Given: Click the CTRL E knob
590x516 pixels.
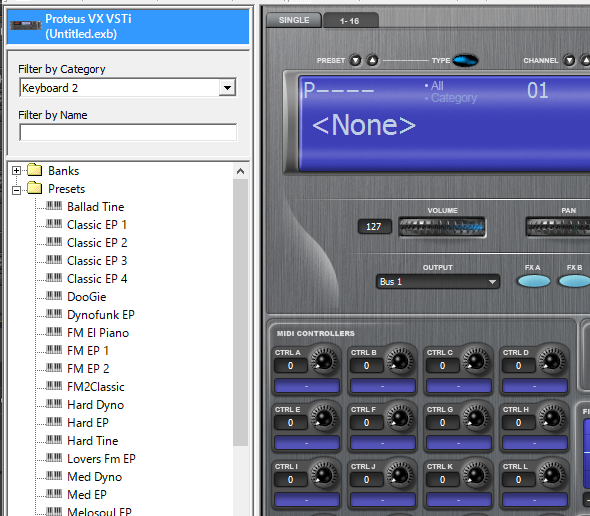Looking at the screenshot, I should (x=324, y=417).
